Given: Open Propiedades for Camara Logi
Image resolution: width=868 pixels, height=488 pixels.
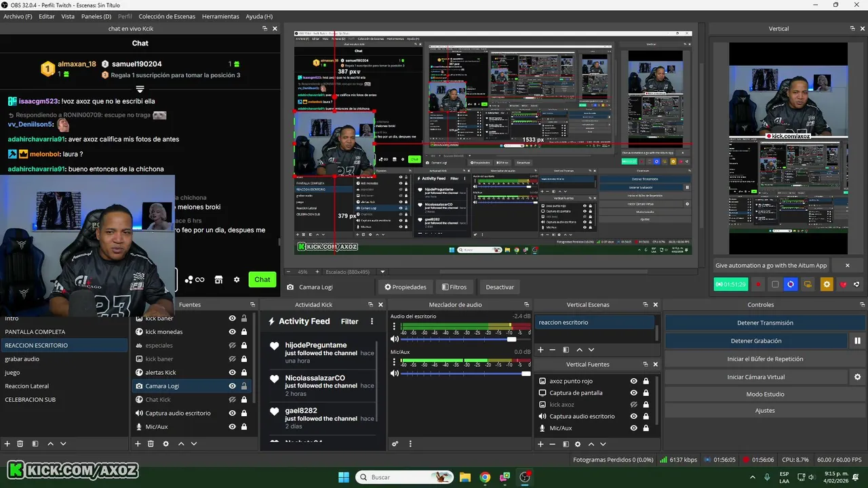Looking at the screenshot, I should click(406, 287).
